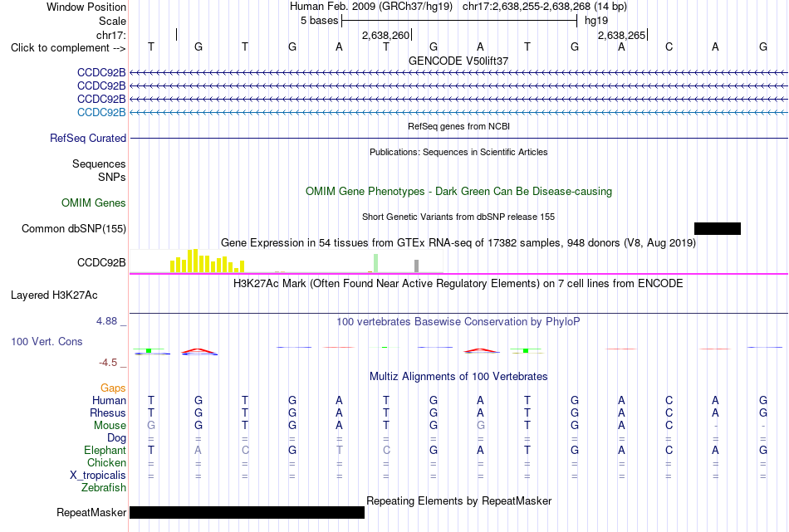This screenshot has height=532, width=789.
Task: Click the -4.5 lower PhyloP scale value
Action: click(x=108, y=363)
